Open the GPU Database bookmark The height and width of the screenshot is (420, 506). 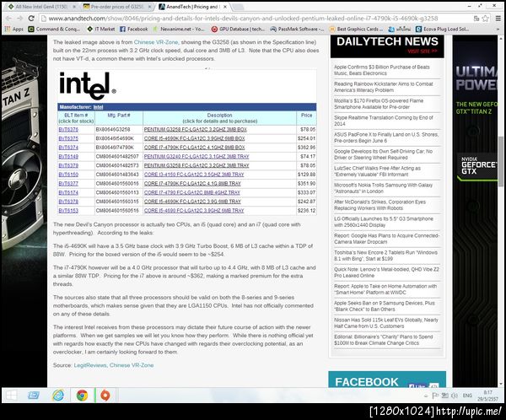click(238, 29)
